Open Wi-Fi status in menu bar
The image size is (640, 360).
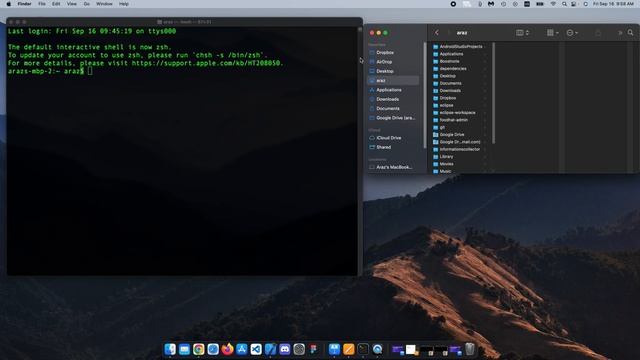553,4
